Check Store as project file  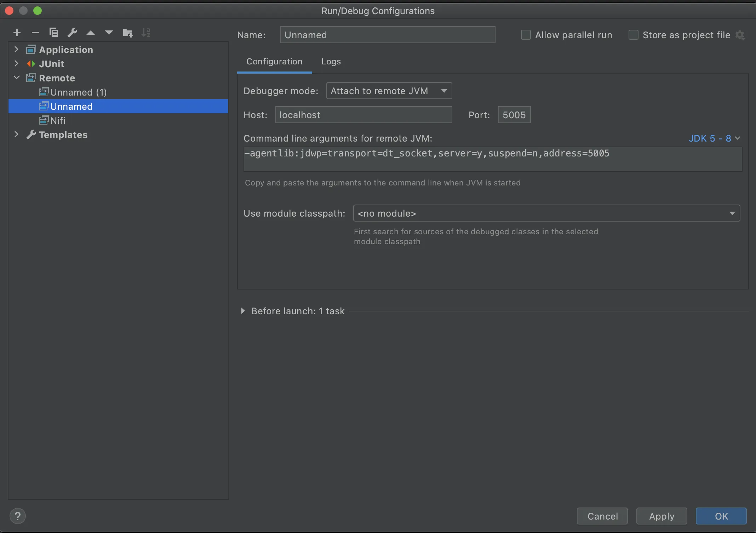[633, 35]
